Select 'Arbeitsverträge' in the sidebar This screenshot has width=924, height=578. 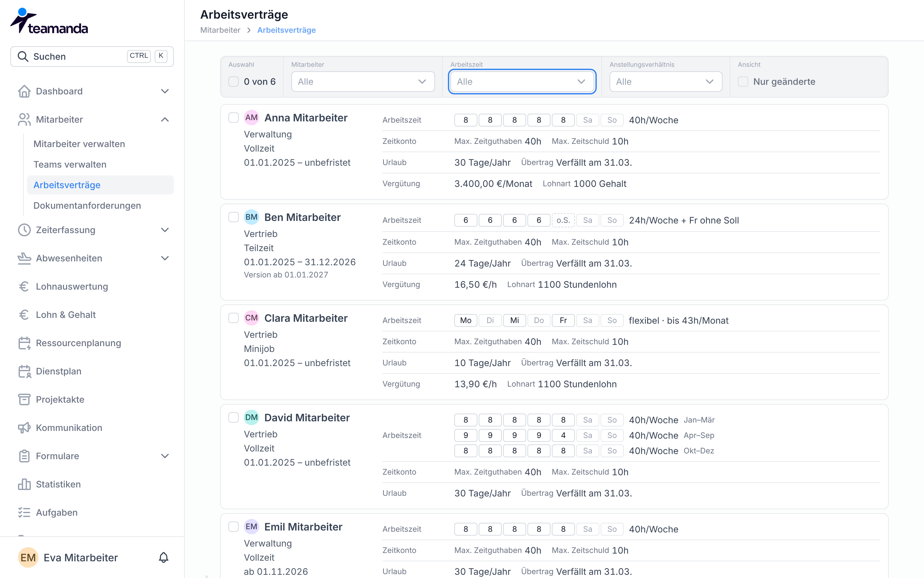100,185
